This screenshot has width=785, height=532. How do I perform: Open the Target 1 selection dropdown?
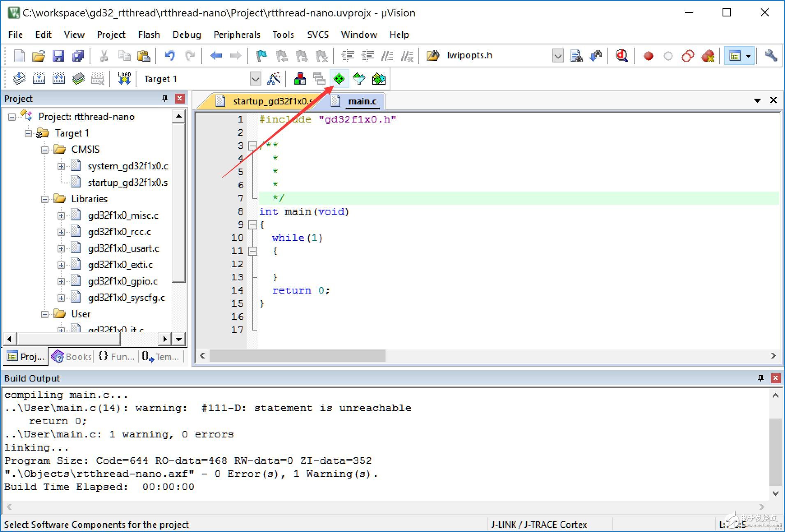[255, 79]
